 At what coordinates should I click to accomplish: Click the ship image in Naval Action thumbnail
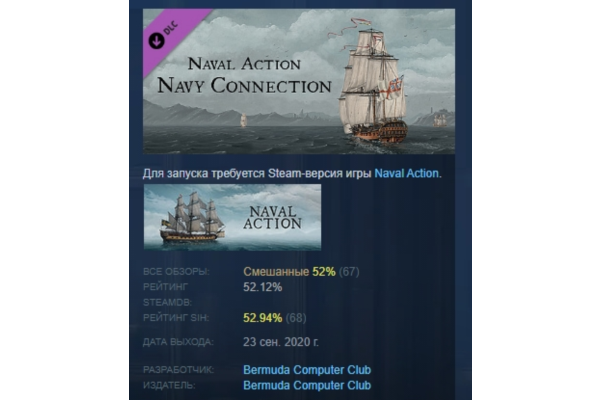click(192, 217)
